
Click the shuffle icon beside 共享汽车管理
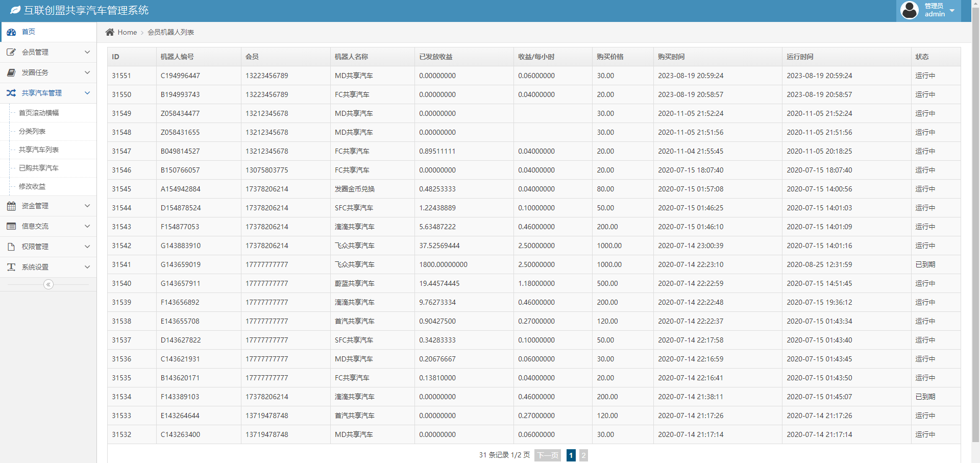tap(11, 93)
